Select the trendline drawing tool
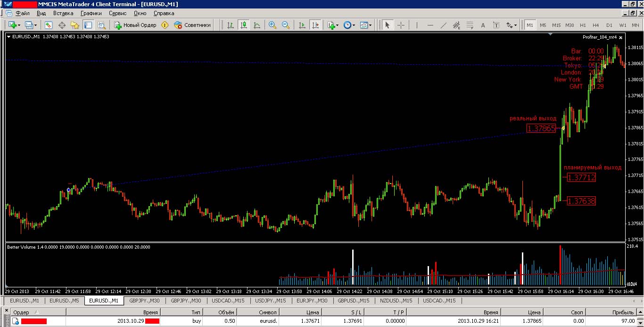This screenshot has width=644, height=327. click(443, 25)
